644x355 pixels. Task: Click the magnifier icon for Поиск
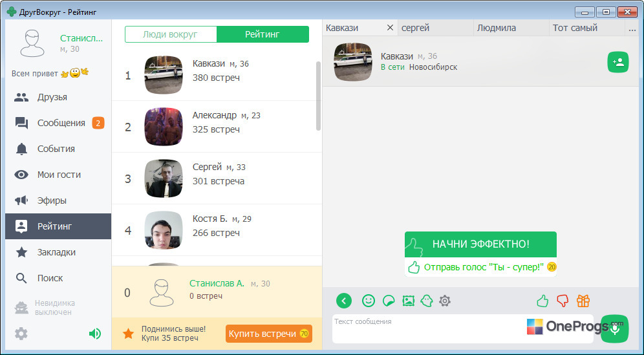(x=21, y=278)
